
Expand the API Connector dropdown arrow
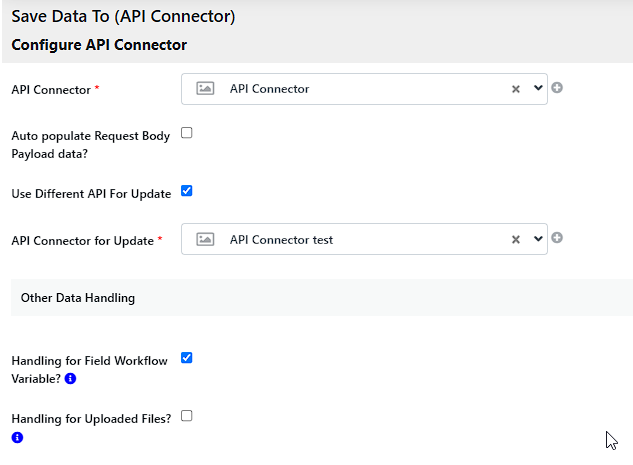[538, 88]
